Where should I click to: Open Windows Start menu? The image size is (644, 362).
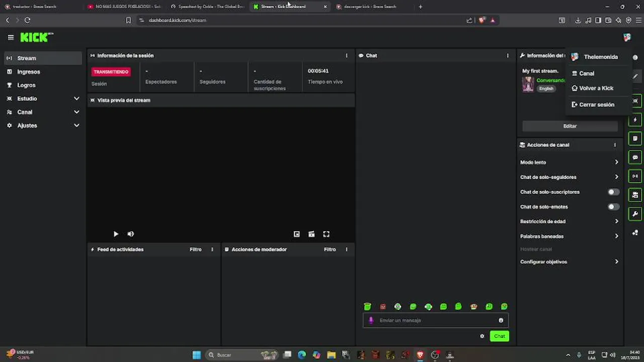[x=197, y=355]
